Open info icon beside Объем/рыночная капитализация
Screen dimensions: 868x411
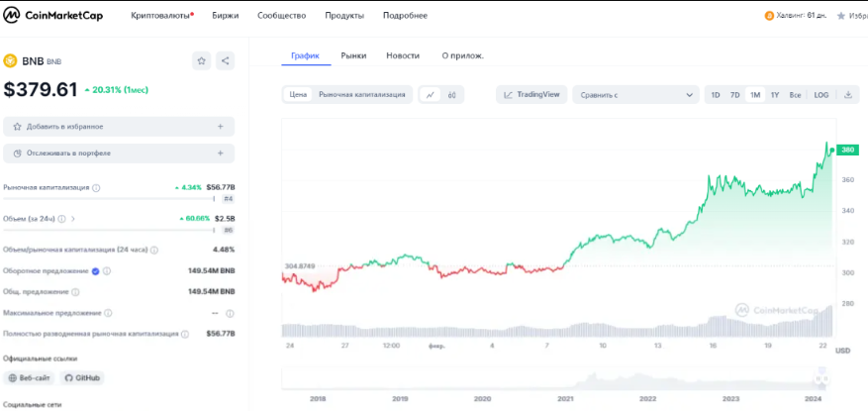click(x=154, y=250)
